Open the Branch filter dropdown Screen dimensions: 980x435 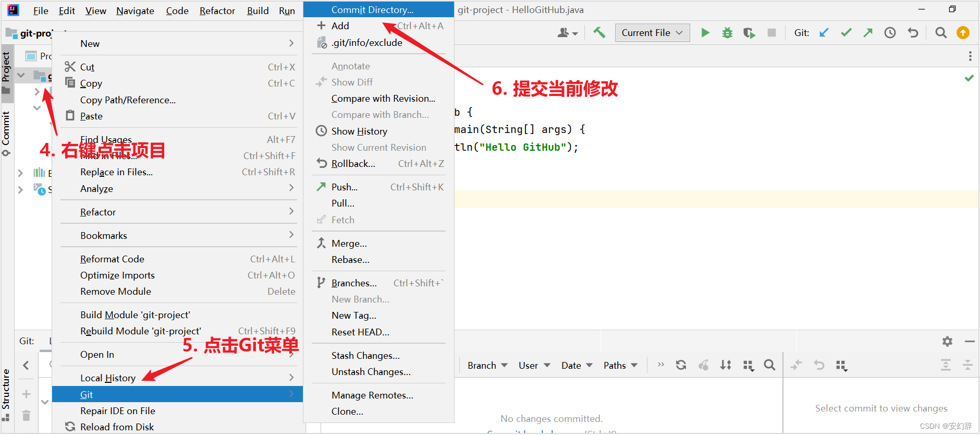pyautogui.click(x=487, y=366)
